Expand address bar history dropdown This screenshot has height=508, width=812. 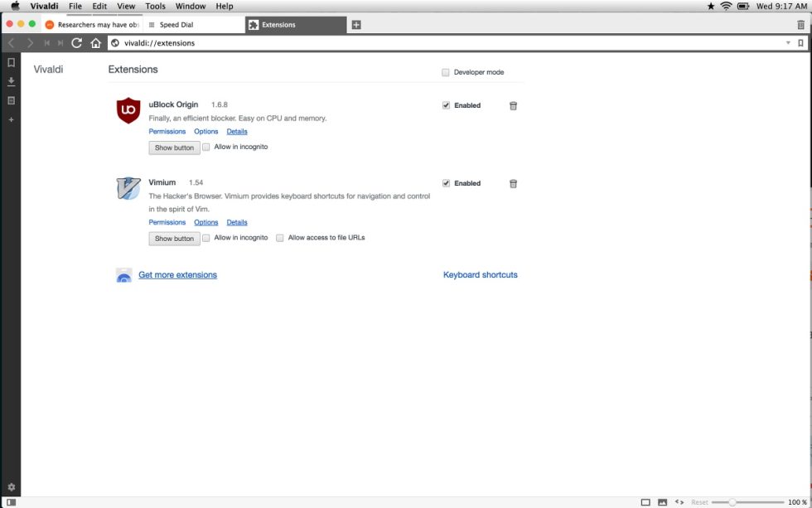pos(788,43)
